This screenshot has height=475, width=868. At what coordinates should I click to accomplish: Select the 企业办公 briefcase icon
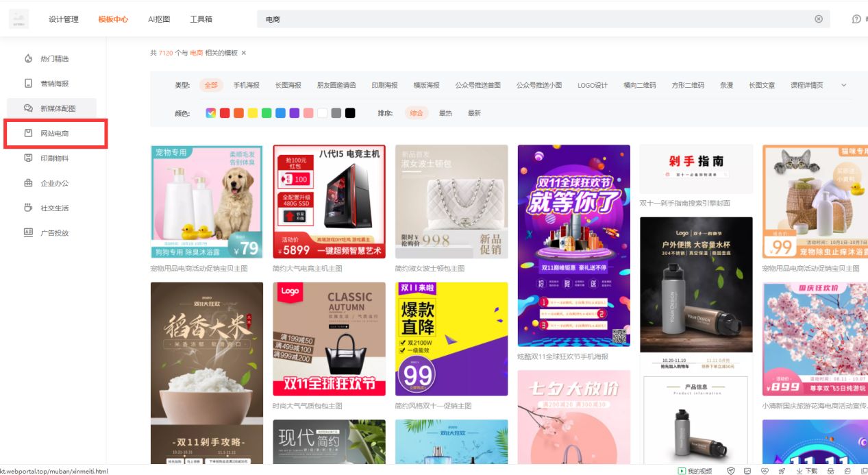27,183
